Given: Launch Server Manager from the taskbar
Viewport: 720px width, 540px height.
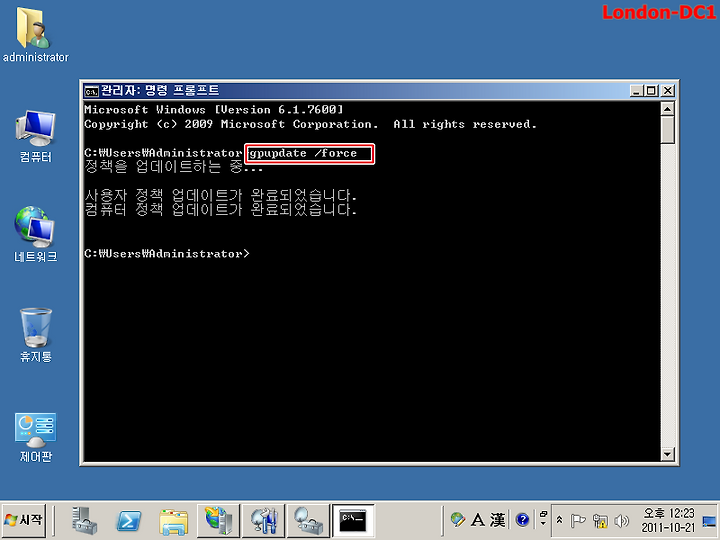Looking at the screenshot, I should click(x=84, y=521).
